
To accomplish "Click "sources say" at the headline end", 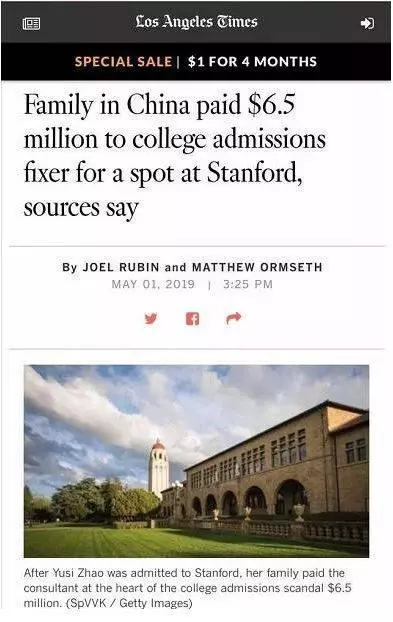I will click(x=81, y=207).
